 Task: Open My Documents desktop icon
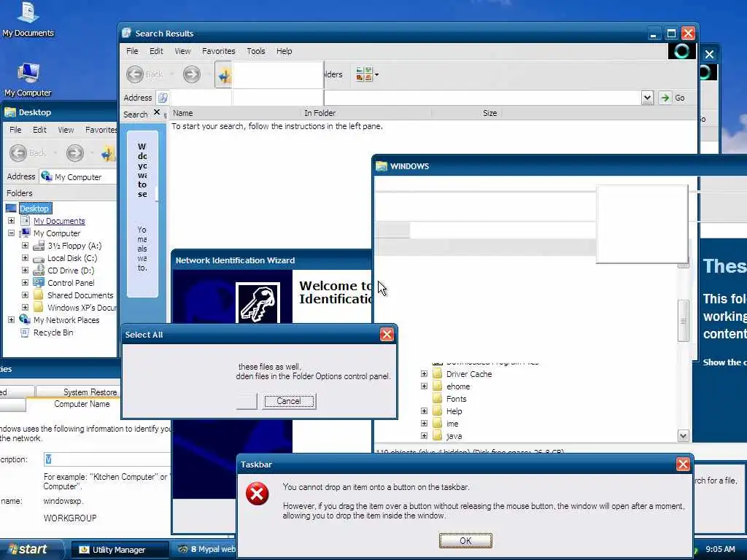(x=28, y=19)
